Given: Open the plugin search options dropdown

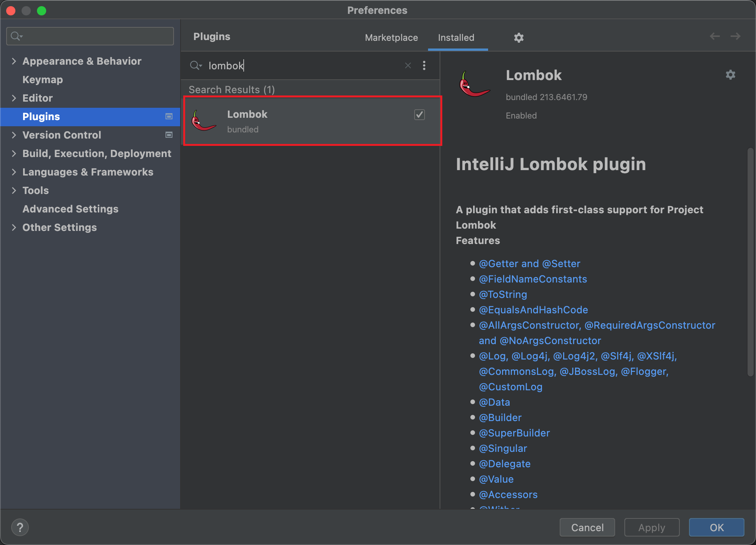Looking at the screenshot, I should tap(196, 65).
